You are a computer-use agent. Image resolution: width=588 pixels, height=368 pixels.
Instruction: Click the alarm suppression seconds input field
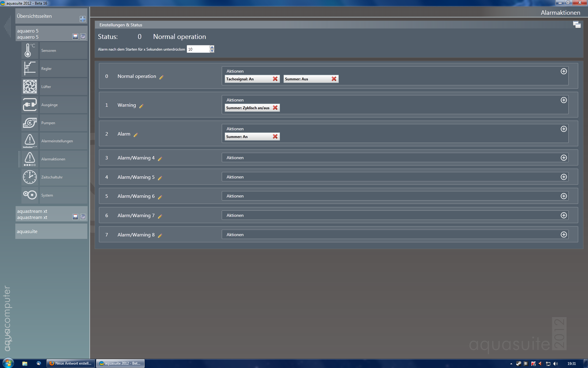tap(198, 49)
